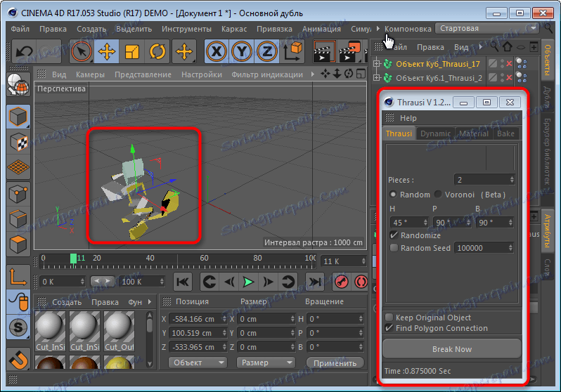561x392 pixels.
Task: Open the Камеры viewport menu
Action: tap(90, 74)
